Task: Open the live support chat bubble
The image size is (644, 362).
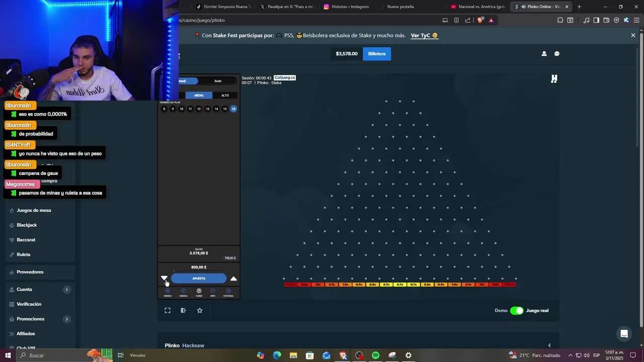Action: pos(624,334)
